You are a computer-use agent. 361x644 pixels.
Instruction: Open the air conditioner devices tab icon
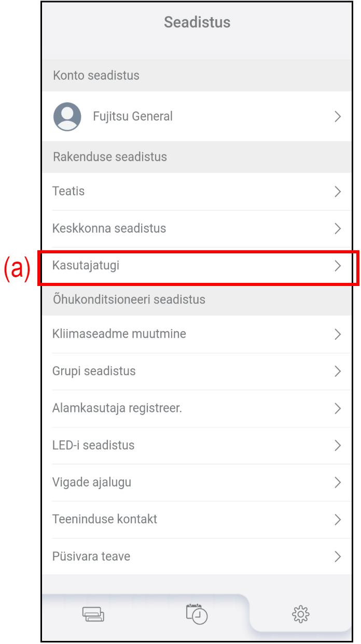93,614
